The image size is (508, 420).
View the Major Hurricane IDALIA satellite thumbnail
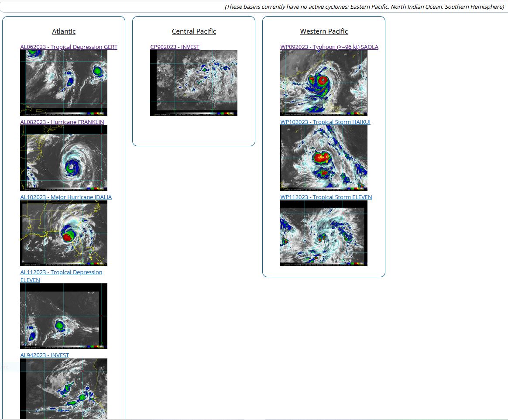coord(64,233)
